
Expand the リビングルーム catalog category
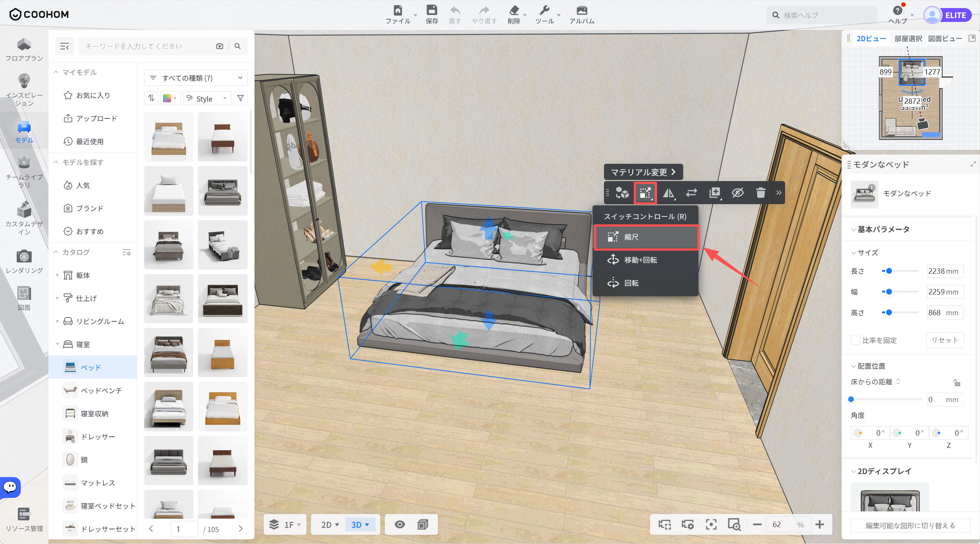[x=57, y=321]
